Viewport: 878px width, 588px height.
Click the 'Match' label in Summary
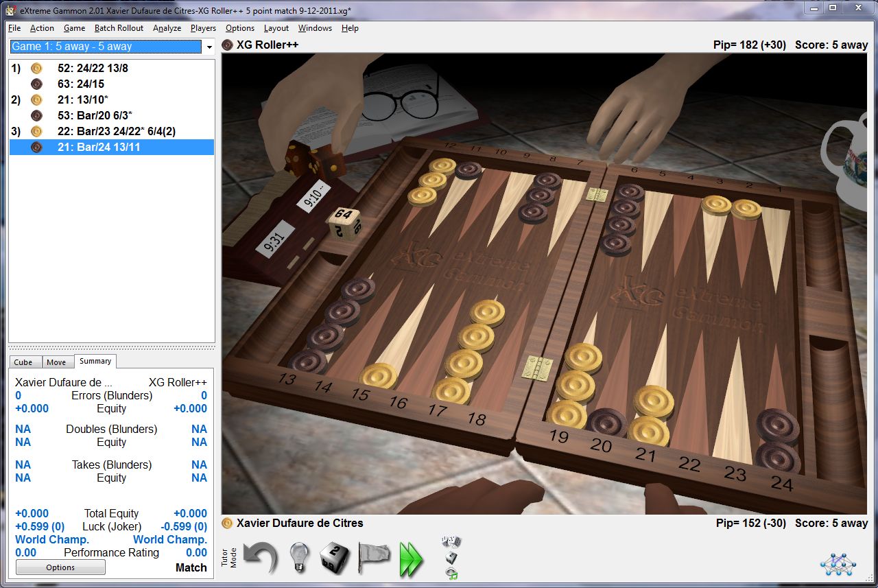[x=191, y=567]
